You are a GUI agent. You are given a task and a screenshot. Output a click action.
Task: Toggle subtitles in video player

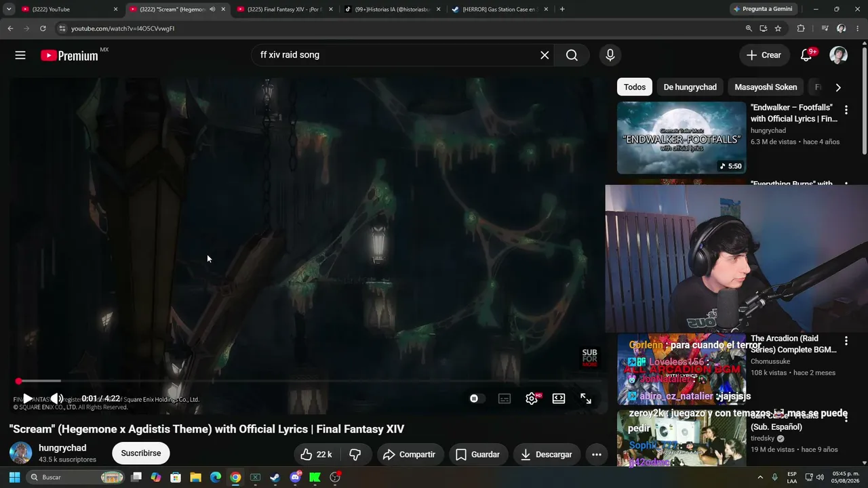click(505, 399)
